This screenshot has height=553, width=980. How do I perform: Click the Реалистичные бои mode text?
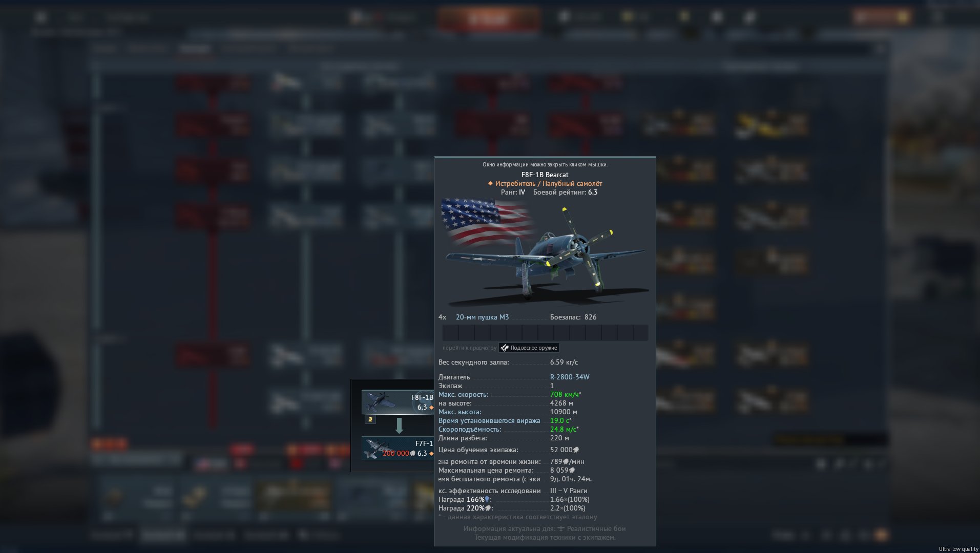pyautogui.click(x=596, y=528)
